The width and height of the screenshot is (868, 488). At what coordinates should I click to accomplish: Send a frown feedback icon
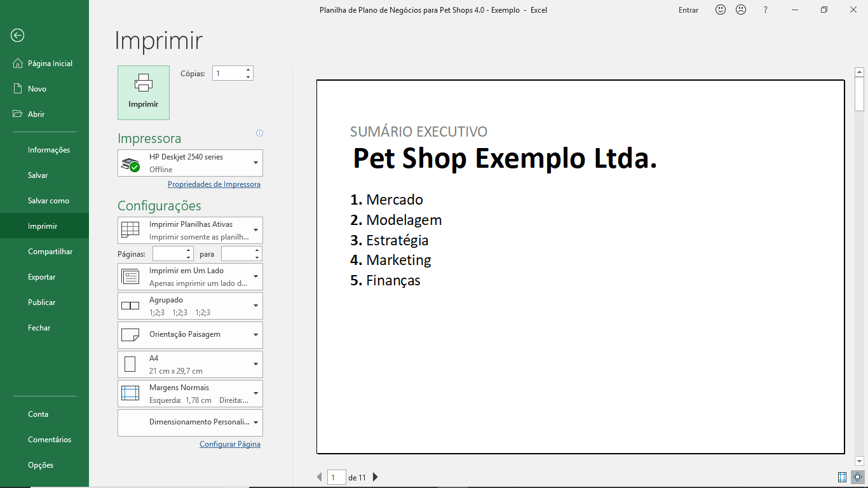point(741,10)
